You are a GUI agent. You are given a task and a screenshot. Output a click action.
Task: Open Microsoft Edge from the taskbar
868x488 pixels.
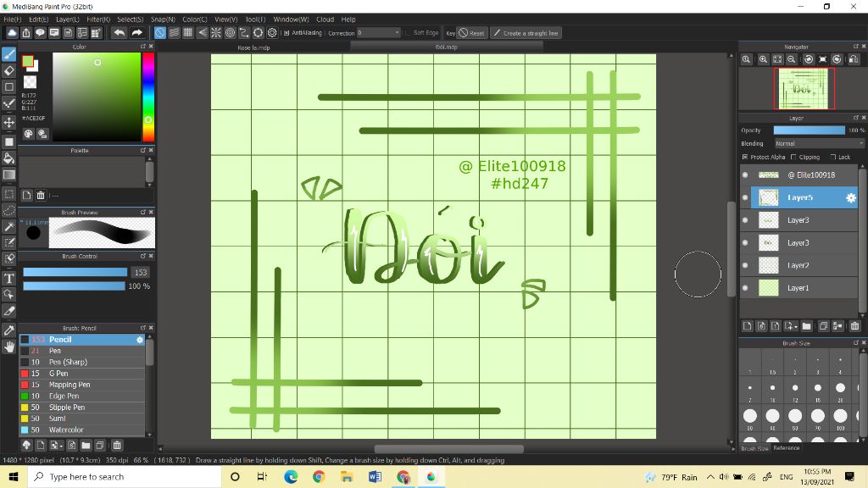(291, 476)
